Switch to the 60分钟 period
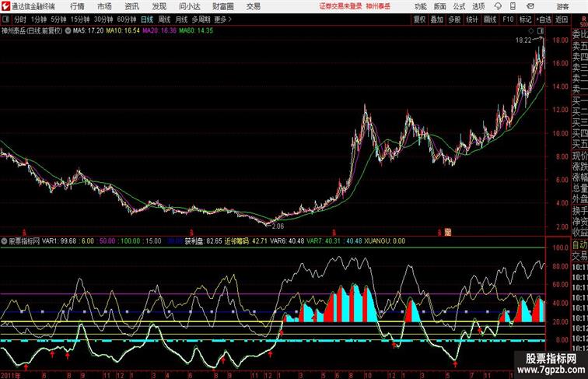 pyautogui.click(x=126, y=19)
